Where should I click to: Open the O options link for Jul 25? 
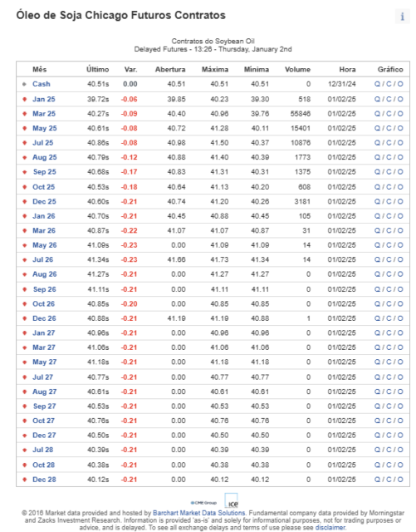pos(400,143)
